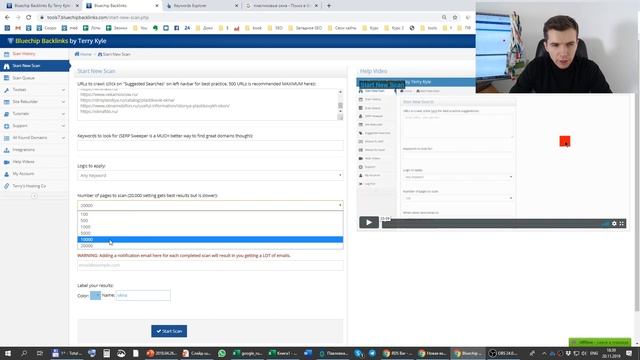Choose the highlighted 10000 pages option
The width and height of the screenshot is (640, 360).
click(210, 240)
